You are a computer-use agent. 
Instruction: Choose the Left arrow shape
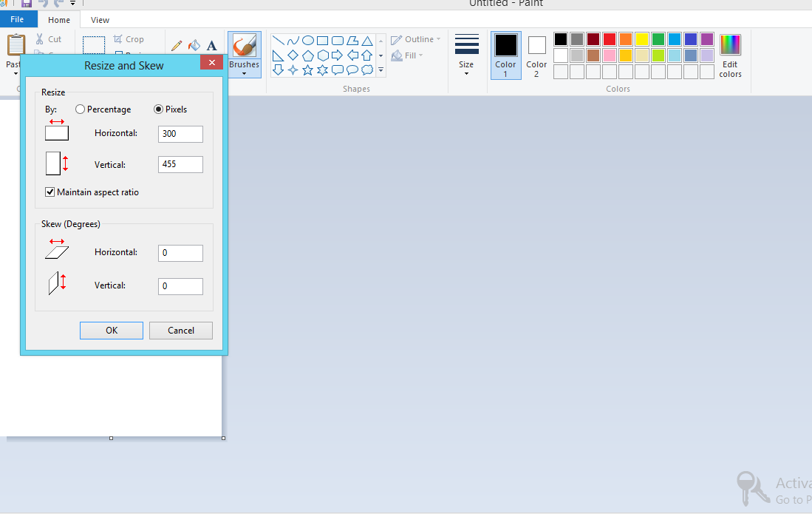(x=352, y=55)
